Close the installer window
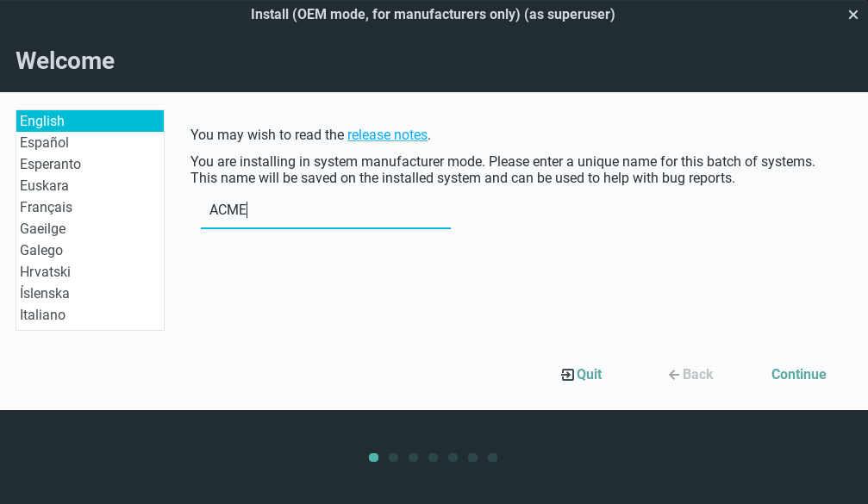Viewport: 868px width, 504px height. pyautogui.click(x=853, y=15)
